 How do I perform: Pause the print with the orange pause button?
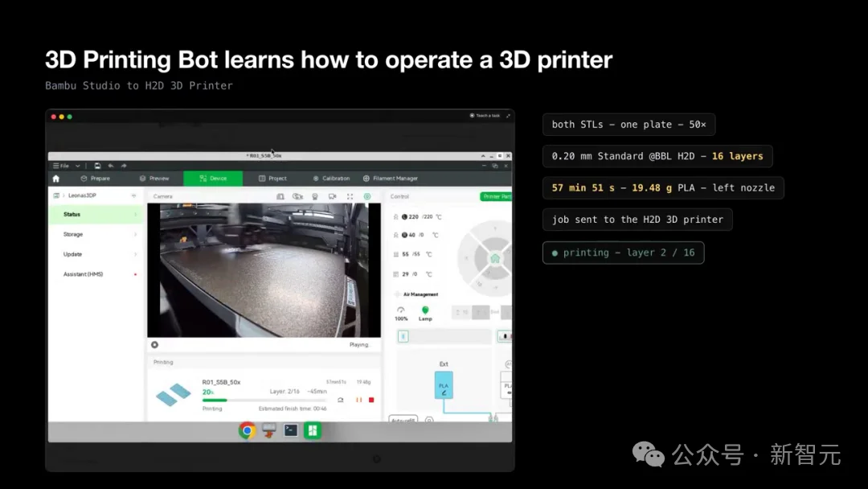(358, 400)
